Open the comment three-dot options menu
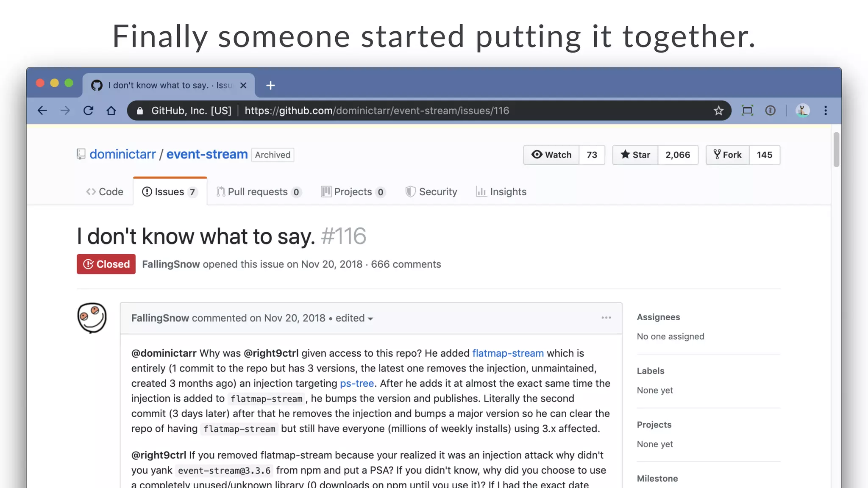Image resolution: width=868 pixels, height=488 pixels. tap(606, 318)
